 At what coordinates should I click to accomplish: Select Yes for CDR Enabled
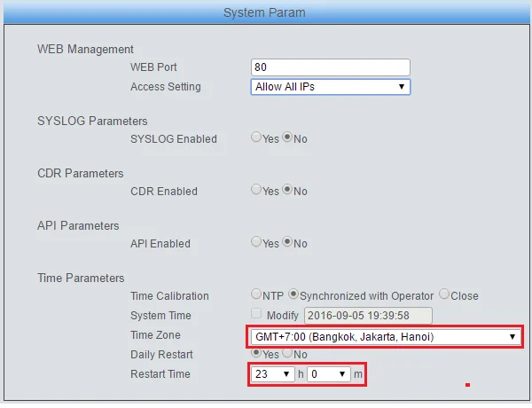click(x=256, y=190)
